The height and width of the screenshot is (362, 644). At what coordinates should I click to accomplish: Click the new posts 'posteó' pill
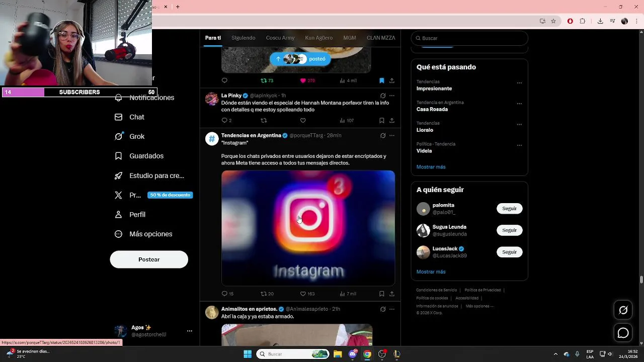(300, 59)
